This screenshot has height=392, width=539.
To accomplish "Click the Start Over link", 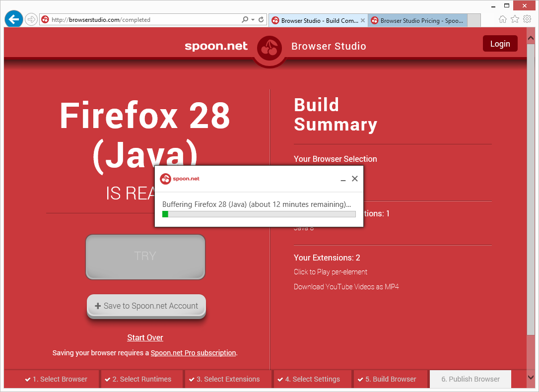I will (x=145, y=338).
